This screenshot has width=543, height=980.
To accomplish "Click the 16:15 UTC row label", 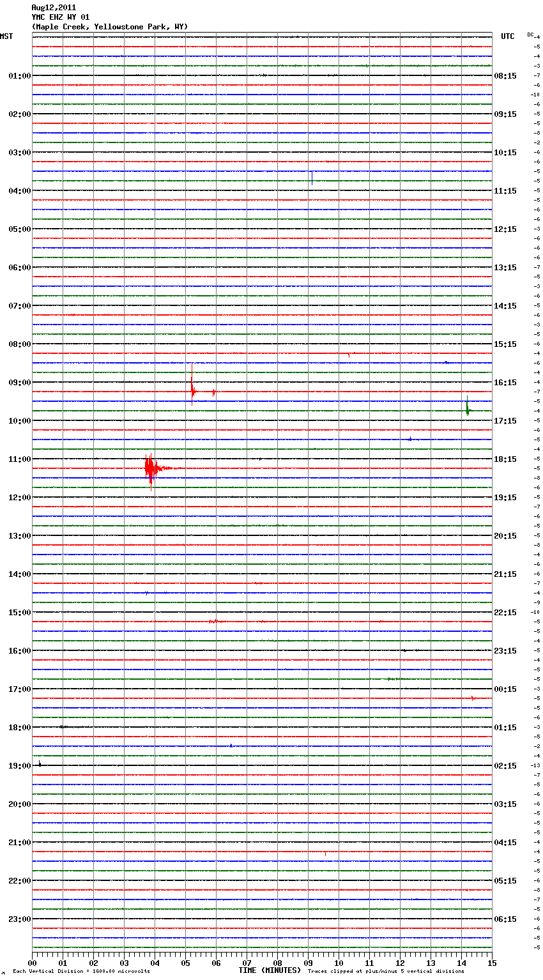I will tap(505, 383).
